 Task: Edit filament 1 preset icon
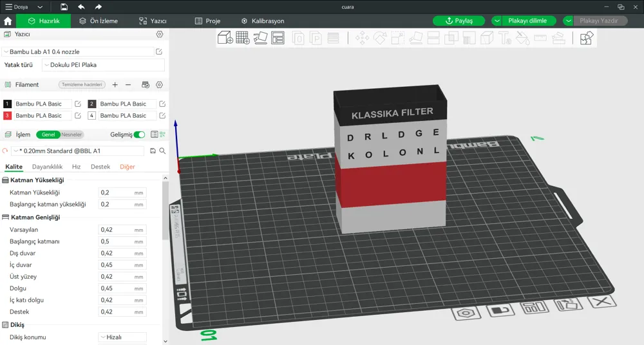point(78,104)
